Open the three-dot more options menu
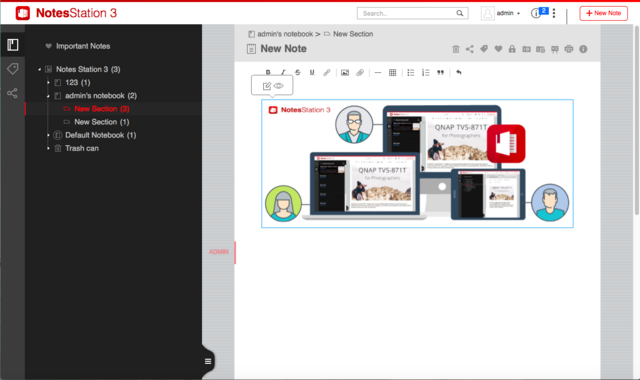The width and height of the screenshot is (640, 380). click(x=554, y=13)
